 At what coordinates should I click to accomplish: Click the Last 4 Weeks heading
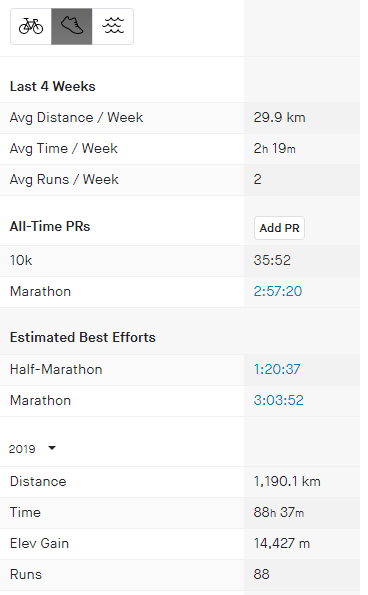pyautogui.click(x=53, y=87)
